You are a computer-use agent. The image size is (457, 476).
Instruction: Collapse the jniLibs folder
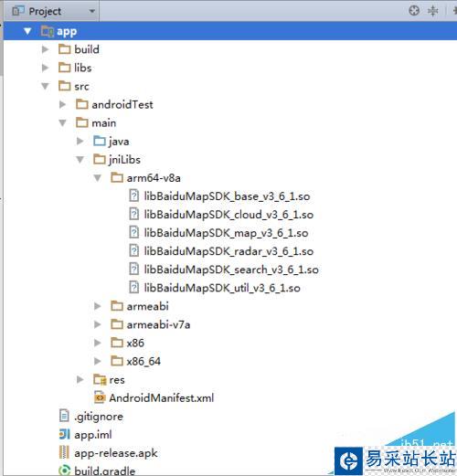click(x=80, y=160)
